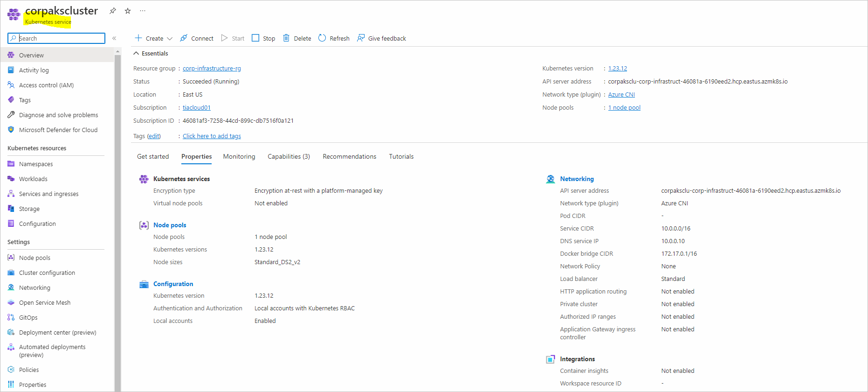Select the DNS service IP 10.0.0.10
The height and width of the screenshot is (392, 868).
point(673,241)
